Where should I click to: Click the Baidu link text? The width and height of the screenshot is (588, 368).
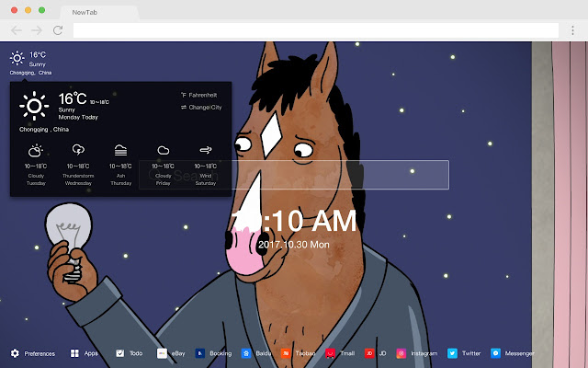pyautogui.click(x=264, y=353)
